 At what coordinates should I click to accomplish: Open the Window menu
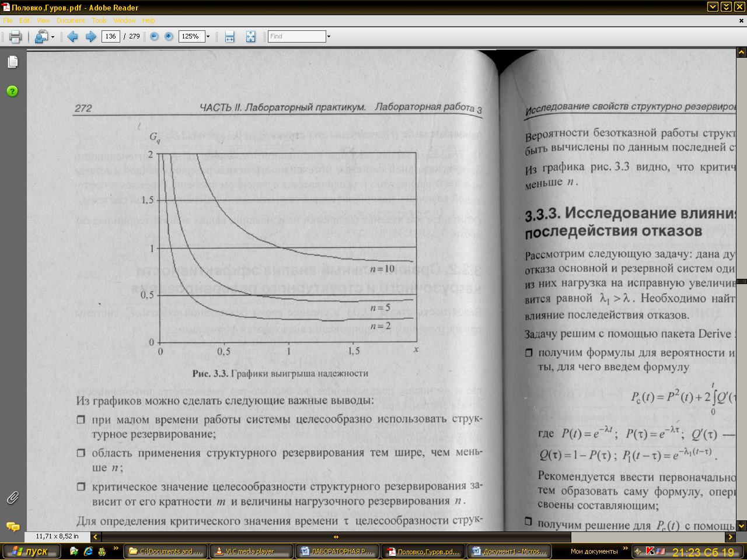(124, 20)
